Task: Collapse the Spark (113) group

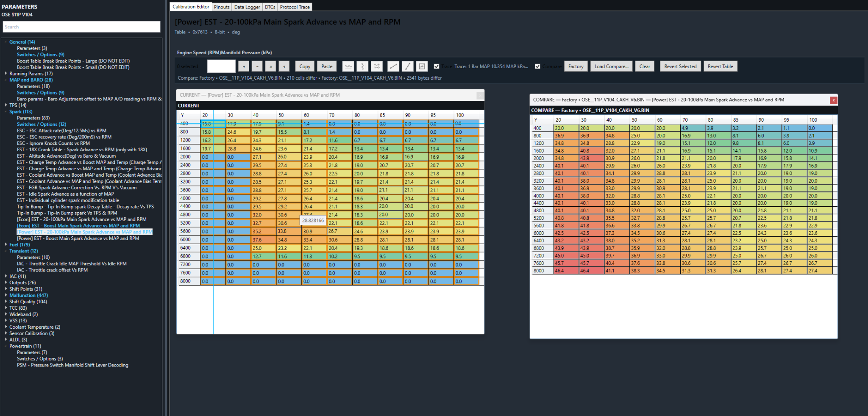Action: click(x=6, y=112)
